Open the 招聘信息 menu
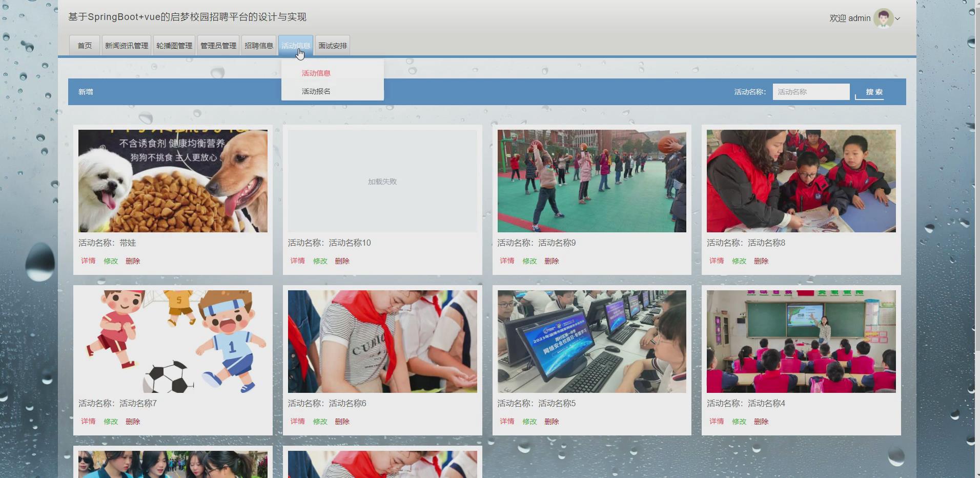This screenshot has height=478, width=980. tap(259, 46)
